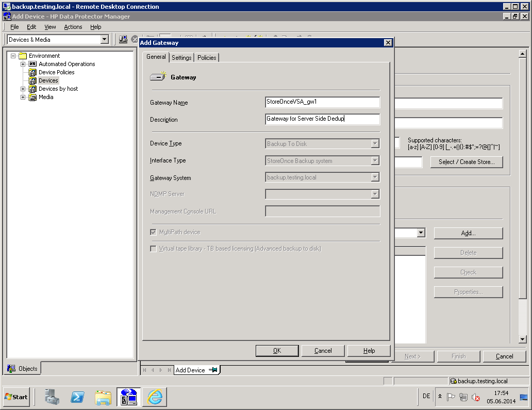Click the network tray icon

(463, 397)
